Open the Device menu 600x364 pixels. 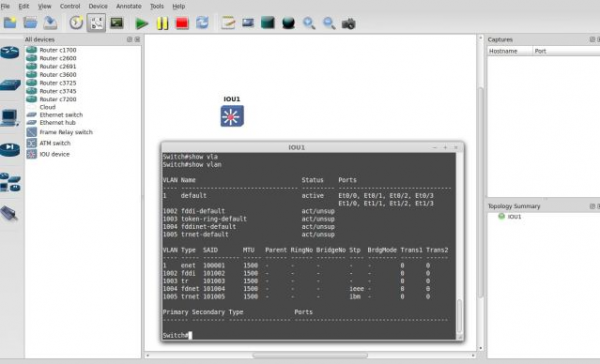point(98,6)
